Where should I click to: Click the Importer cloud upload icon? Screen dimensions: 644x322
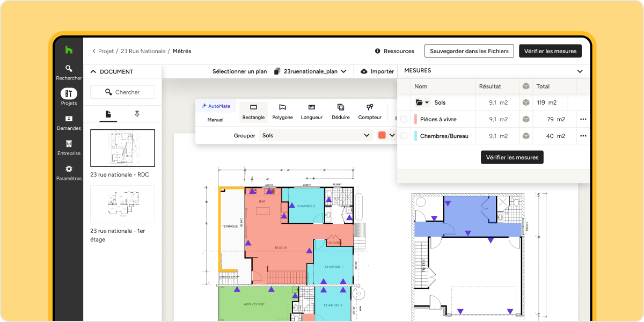click(x=364, y=71)
